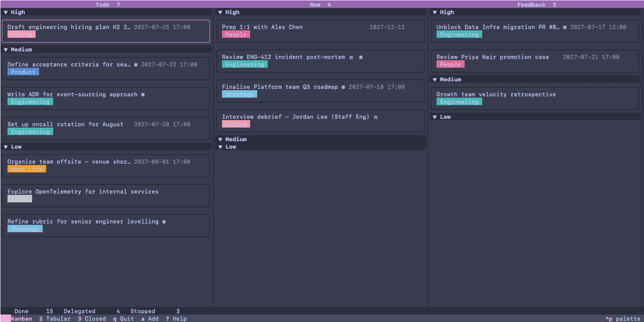The height and width of the screenshot is (322, 644).
Task: Select 'Prep 1:1 with Alex Chen' card
Action: coord(320,31)
